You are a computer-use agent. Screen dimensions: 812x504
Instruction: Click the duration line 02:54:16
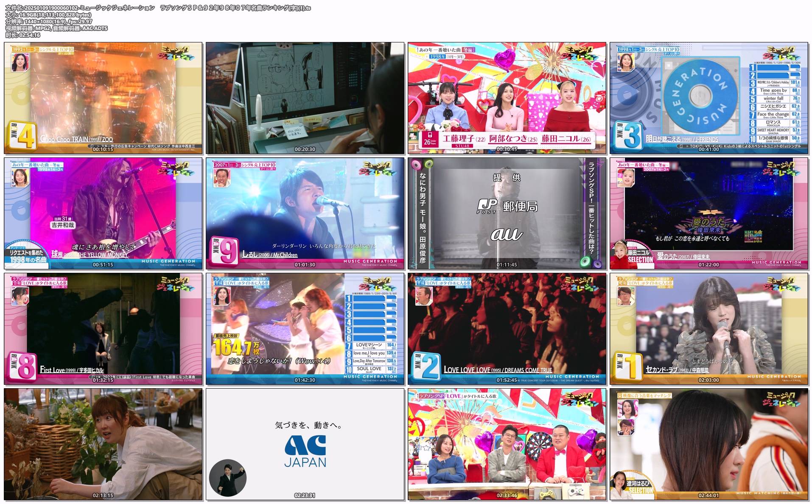23,35
